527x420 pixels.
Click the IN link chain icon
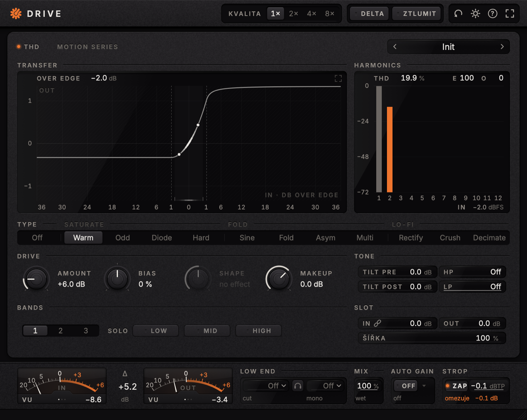point(377,323)
